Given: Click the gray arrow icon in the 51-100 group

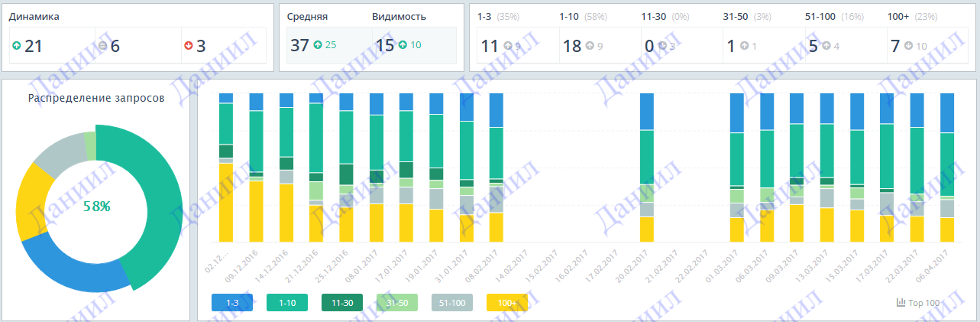Looking at the screenshot, I should tap(826, 46).
